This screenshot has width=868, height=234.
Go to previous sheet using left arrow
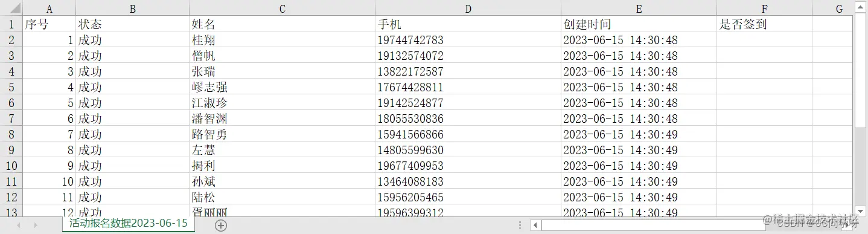coord(19,225)
